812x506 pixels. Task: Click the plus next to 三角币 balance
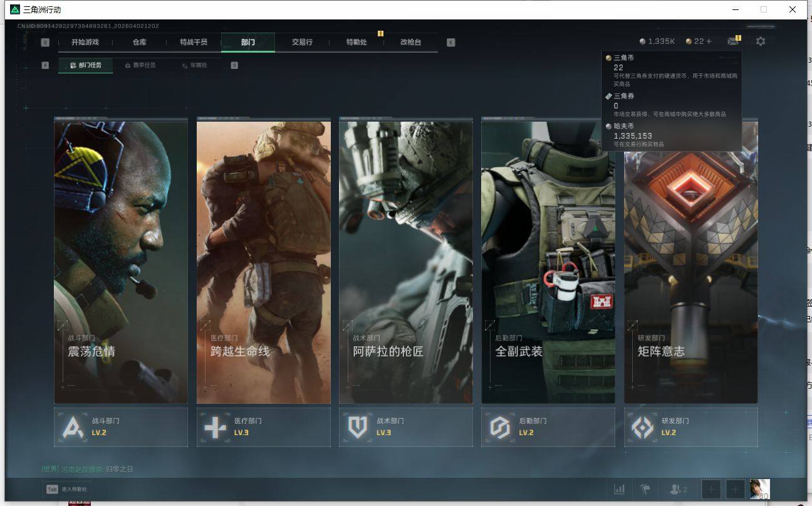pos(709,41)
